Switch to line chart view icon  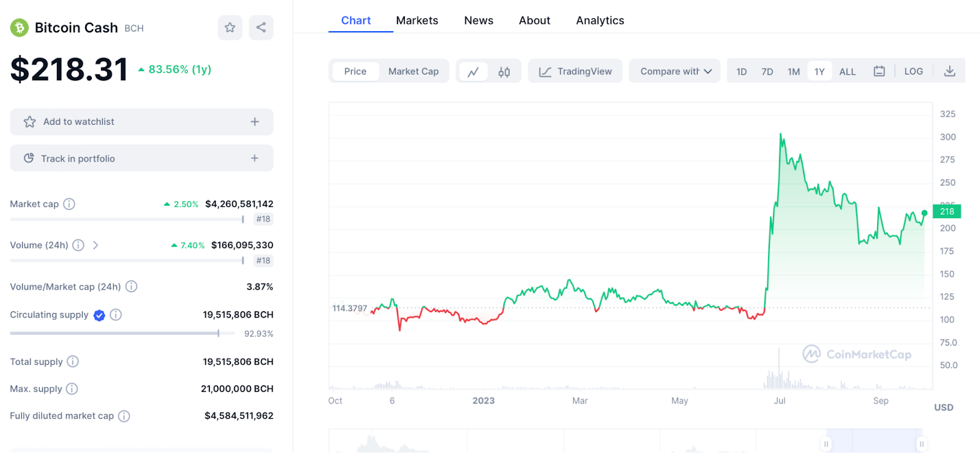click(x=473, y=72)
